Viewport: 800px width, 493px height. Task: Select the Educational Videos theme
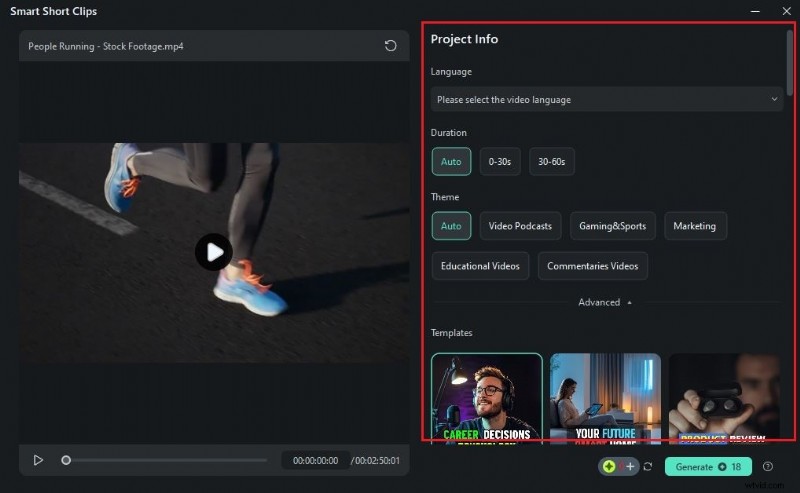pyautogui.click(x=480, y=266)
